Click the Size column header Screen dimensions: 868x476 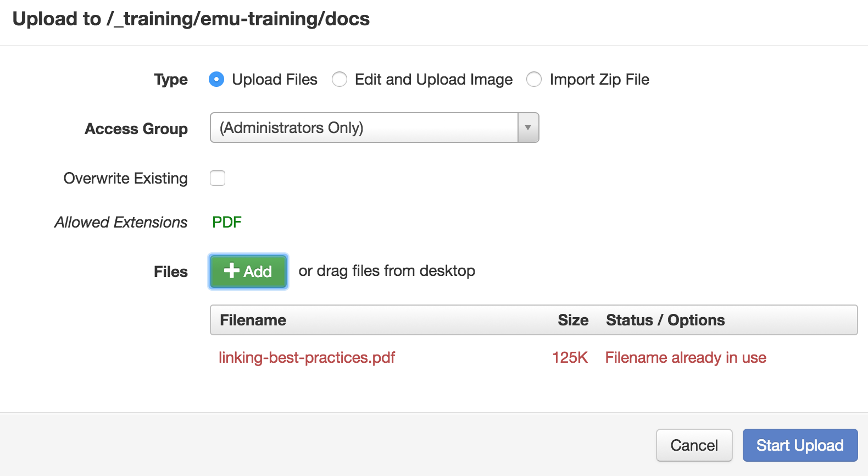click(x=573, y=320)
